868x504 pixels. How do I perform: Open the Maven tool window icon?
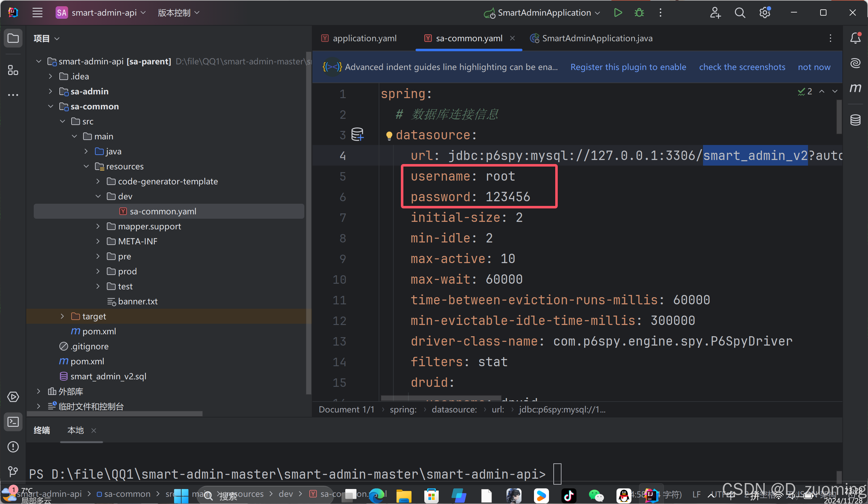[855, 88]
